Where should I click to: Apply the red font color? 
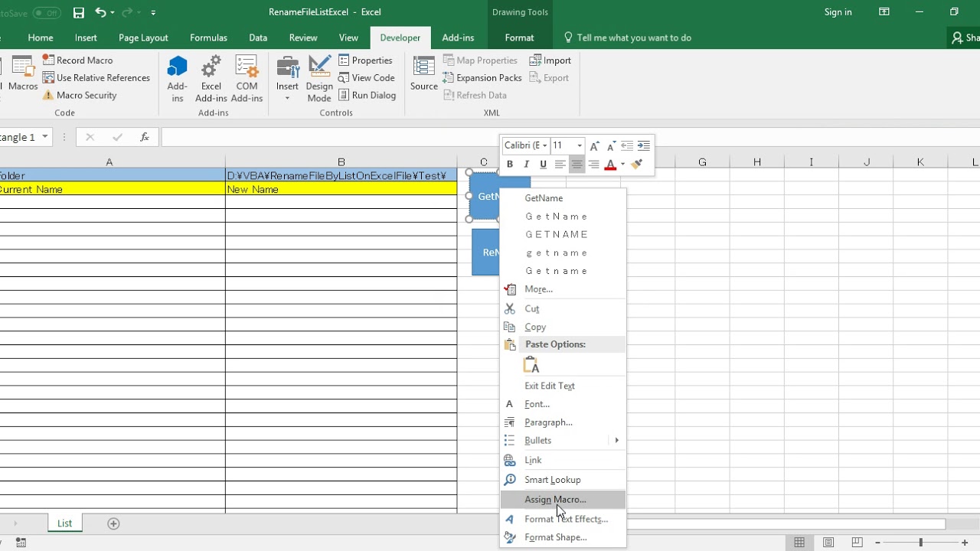[610, 165]
